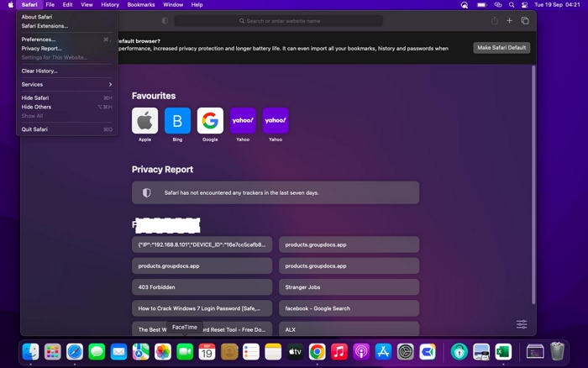The width and height of the screenshot is (588, 368).
Task: Launch FaceTime from the dock
Action: point(185,352)
